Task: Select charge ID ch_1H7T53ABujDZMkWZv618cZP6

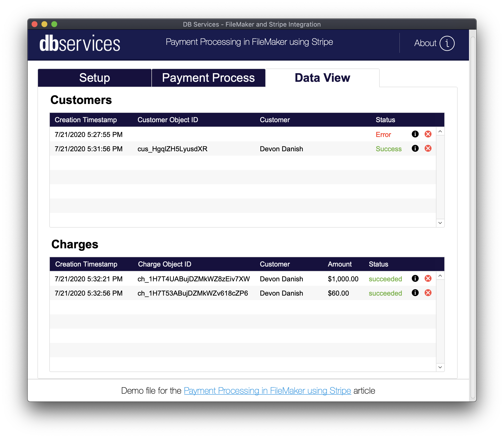Action: 193,293
